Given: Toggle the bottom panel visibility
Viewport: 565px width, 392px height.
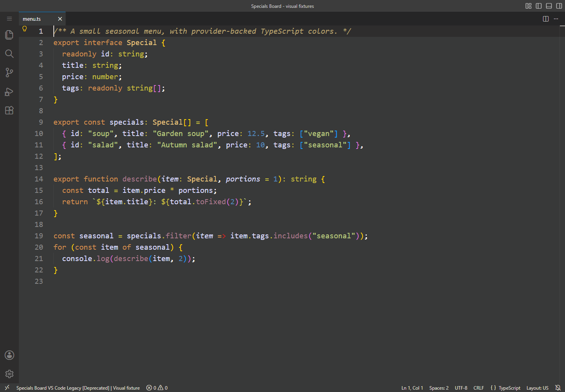Looking at the screenshot, I should [x=549, y=6].
